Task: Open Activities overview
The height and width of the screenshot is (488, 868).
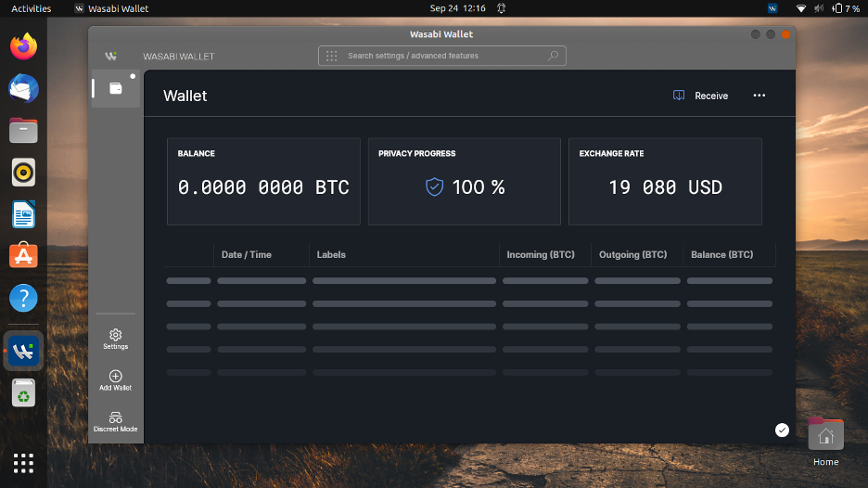Action: pyautogui.click(x=31, y=8)
